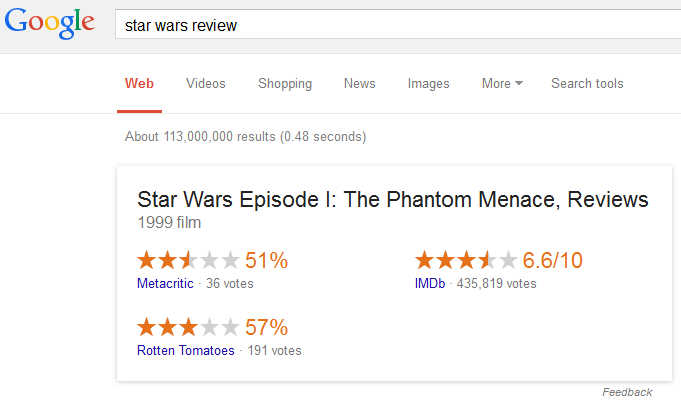Open Search tools options

[587, 84]
